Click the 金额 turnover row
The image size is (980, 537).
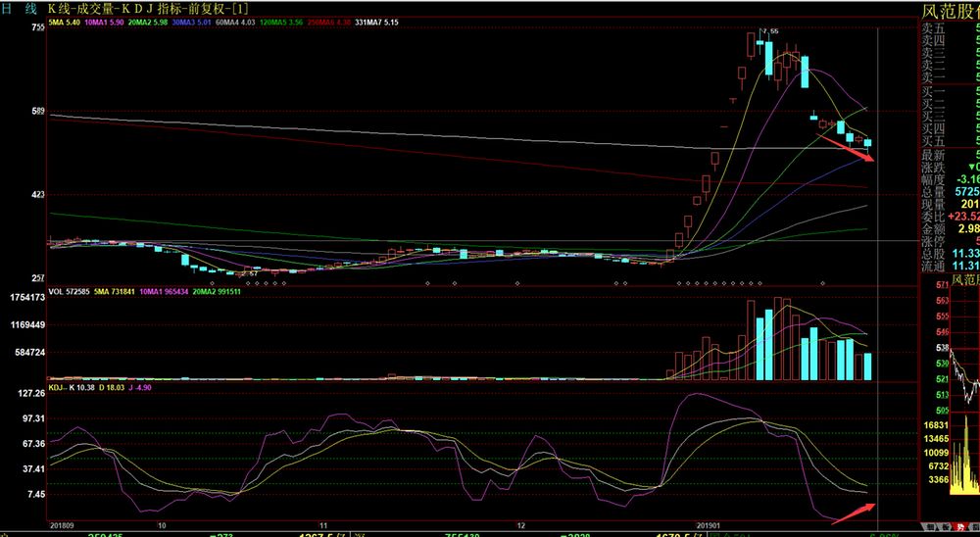pos(951,228)
